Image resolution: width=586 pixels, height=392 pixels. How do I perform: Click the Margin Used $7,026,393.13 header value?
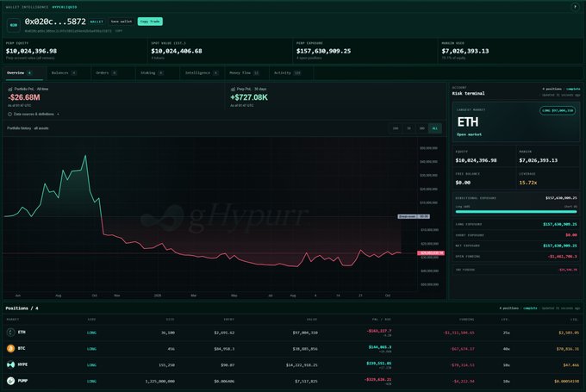point(465,51)
